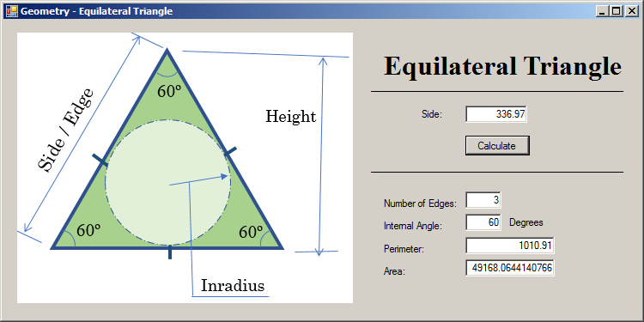
Task: Click the top 60° angle marker
Action: (169, 91)
